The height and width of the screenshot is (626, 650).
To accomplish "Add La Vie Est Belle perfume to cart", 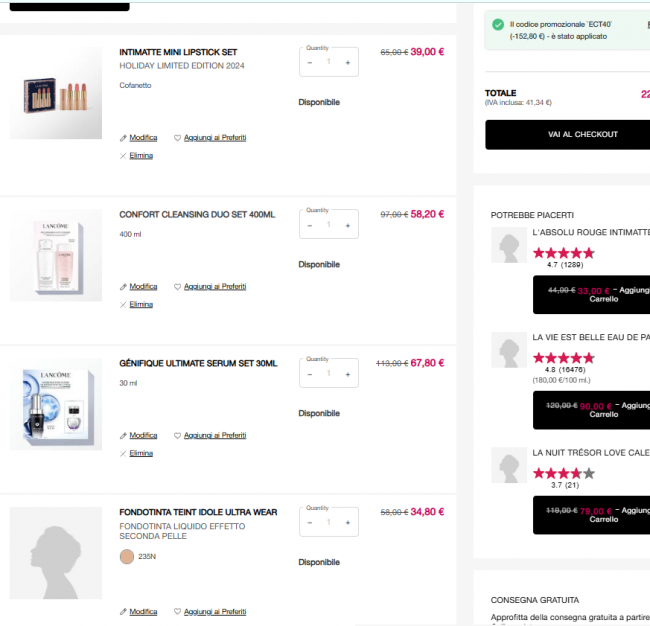I will pyautogui.click(x=592, y=410).
